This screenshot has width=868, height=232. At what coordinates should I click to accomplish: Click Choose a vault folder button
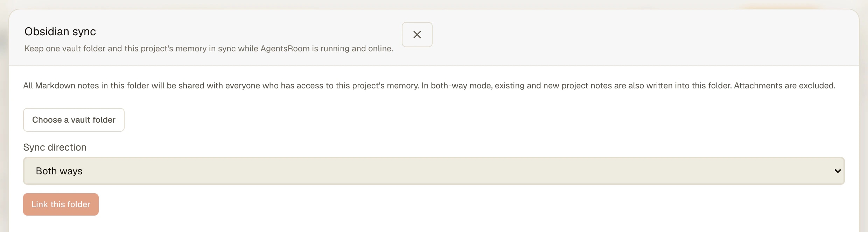(74, 120)
